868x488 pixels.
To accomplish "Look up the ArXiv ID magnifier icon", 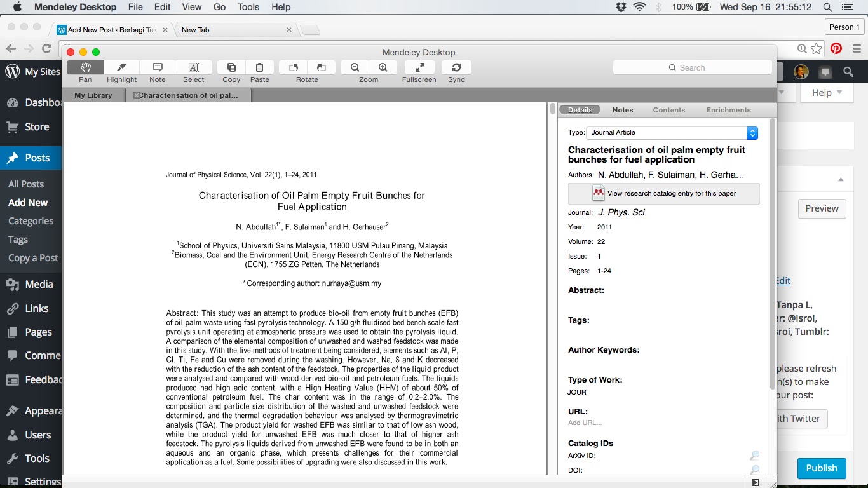I will coord(754,456).
